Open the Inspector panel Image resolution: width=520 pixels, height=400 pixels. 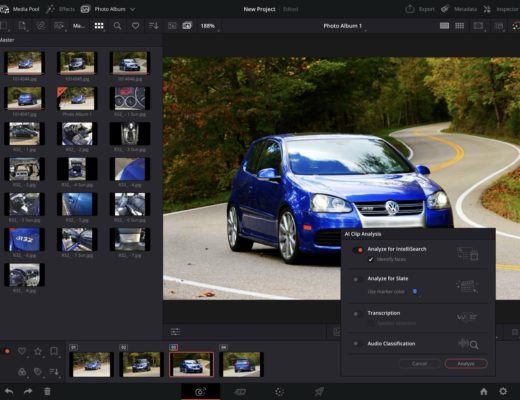[502, 9]
